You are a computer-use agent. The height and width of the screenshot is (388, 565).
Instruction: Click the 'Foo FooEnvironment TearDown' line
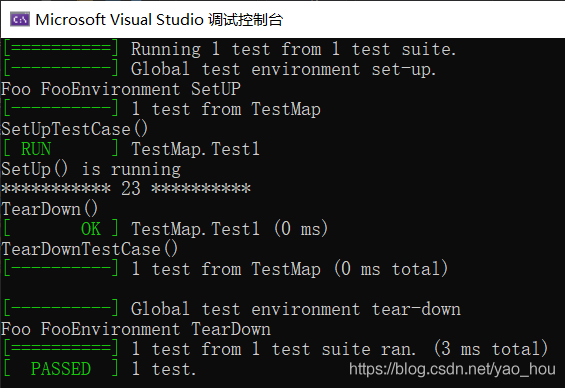click(136, 329)
